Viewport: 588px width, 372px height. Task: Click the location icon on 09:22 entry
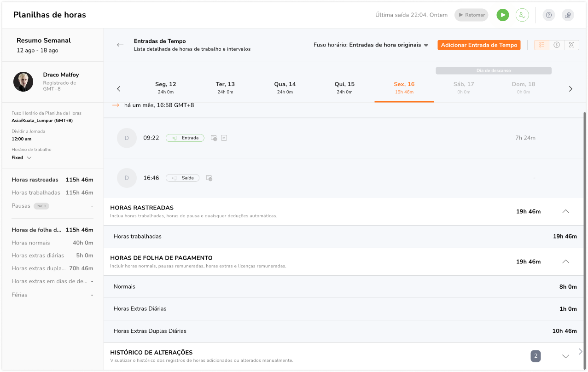tap(214, 138)
